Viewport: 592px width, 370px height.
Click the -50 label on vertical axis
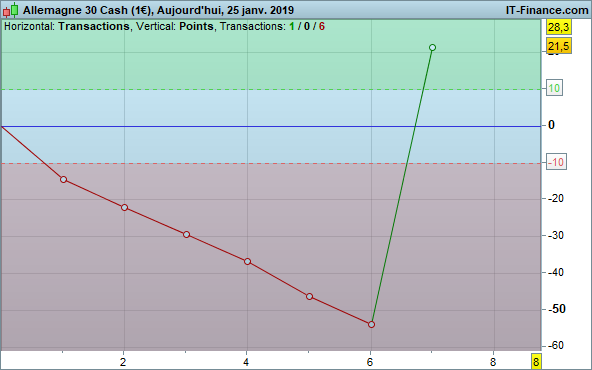557,309
